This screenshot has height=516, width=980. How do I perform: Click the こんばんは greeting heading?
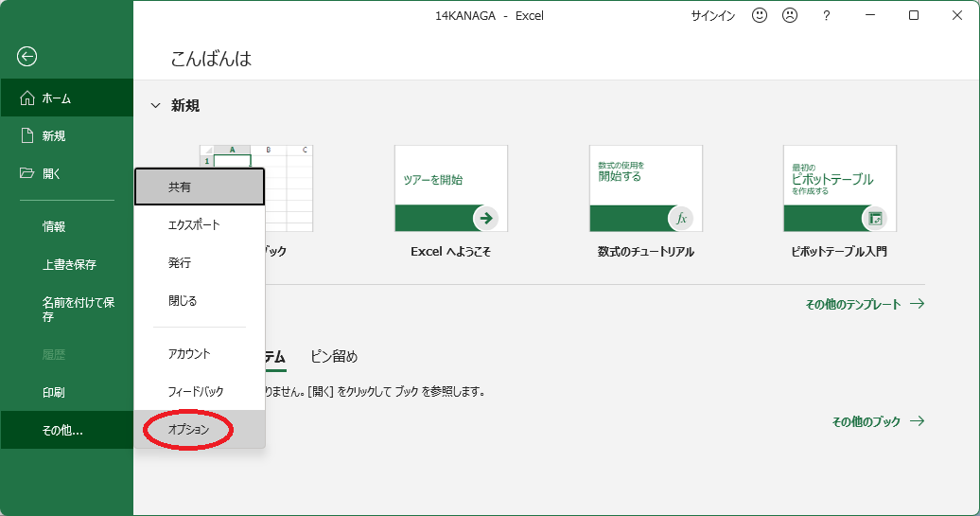pyautogui.click(x=211, y=59)
